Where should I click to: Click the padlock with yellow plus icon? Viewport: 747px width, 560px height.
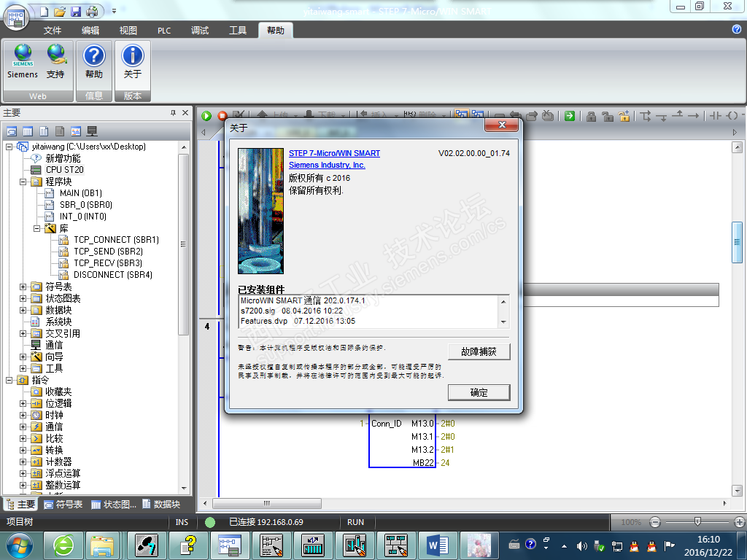624,116
